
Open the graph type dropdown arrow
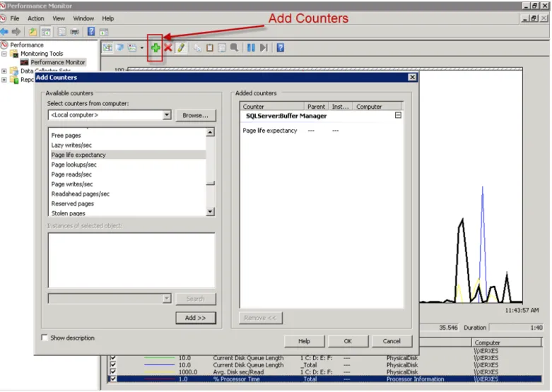coord(142,48)
